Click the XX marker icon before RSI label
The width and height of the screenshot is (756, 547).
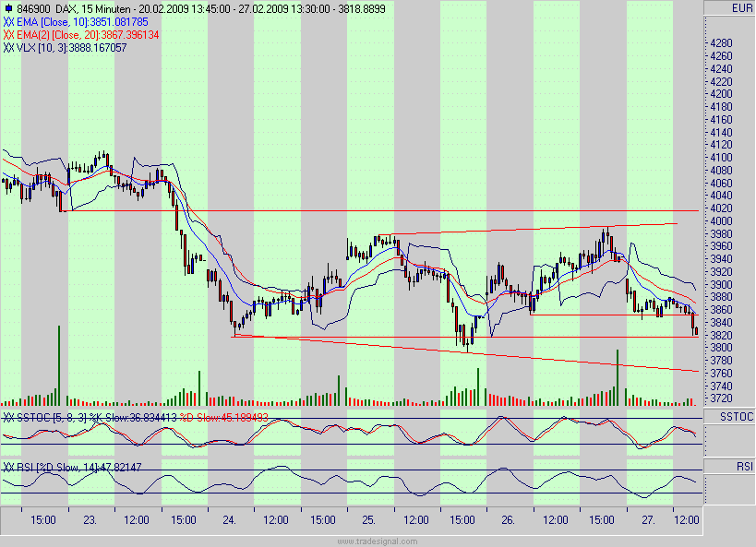[x=8, y=465]
